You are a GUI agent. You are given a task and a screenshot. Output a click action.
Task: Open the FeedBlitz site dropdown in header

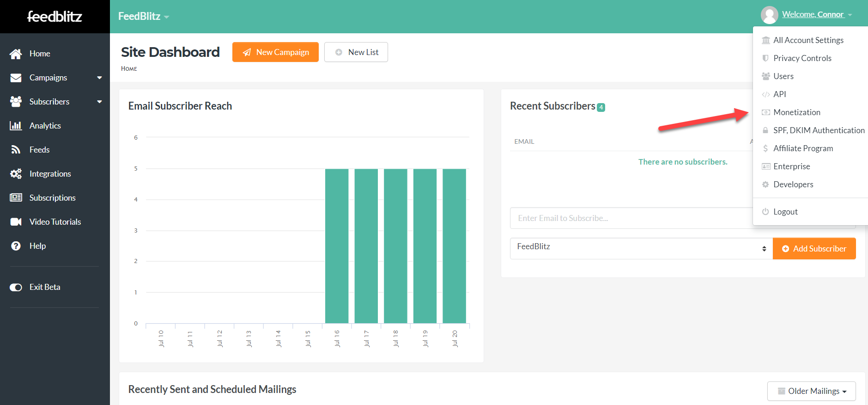pos(144,16)
